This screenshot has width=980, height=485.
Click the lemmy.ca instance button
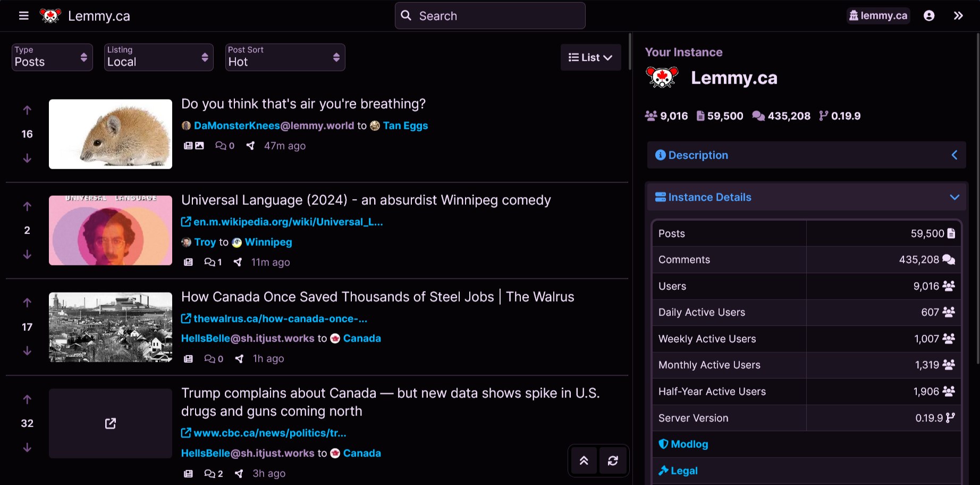tap(878, 16)
